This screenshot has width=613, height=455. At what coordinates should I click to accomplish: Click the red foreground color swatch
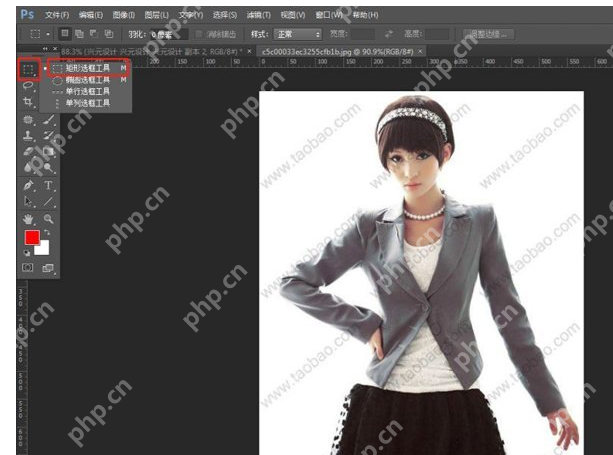point(31,238)
